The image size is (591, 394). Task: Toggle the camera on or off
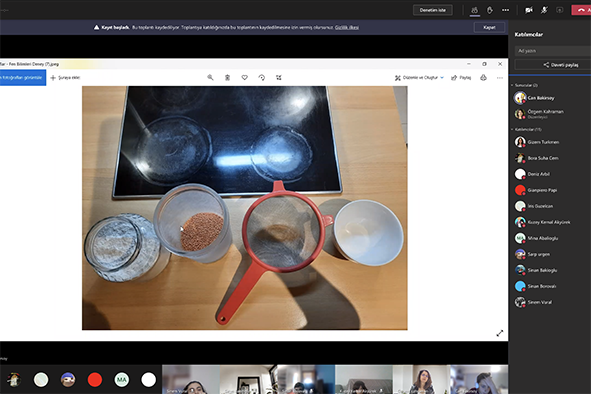pos(529,10)
